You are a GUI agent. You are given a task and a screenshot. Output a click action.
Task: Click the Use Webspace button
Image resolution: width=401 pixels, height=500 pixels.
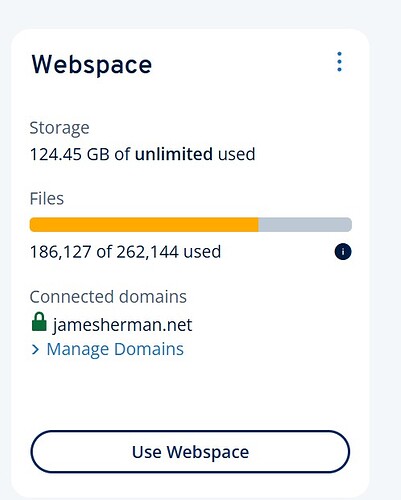pyautogui.click(x=190, y=452)
